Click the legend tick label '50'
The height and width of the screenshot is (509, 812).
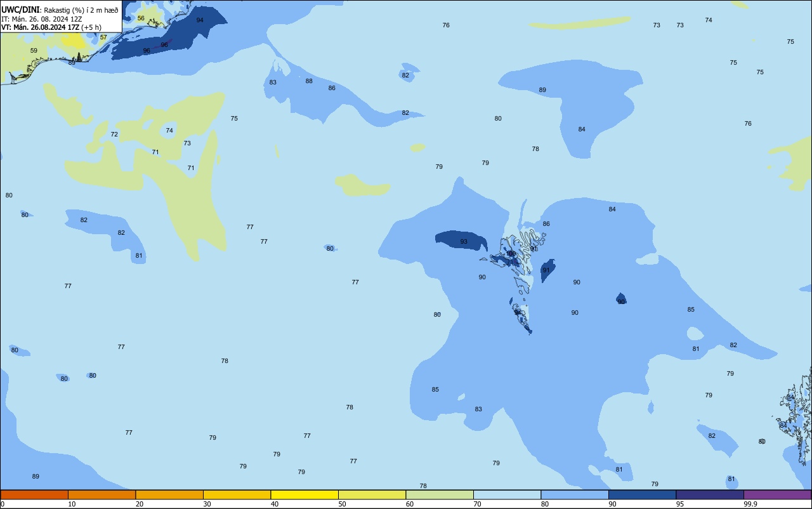(343, 504)
